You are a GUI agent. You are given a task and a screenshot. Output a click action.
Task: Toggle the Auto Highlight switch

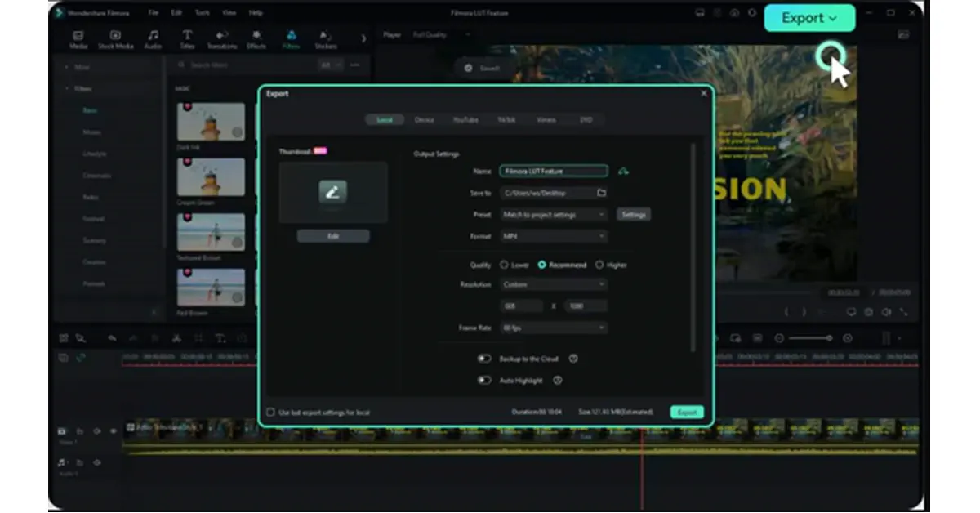point(484,380)
